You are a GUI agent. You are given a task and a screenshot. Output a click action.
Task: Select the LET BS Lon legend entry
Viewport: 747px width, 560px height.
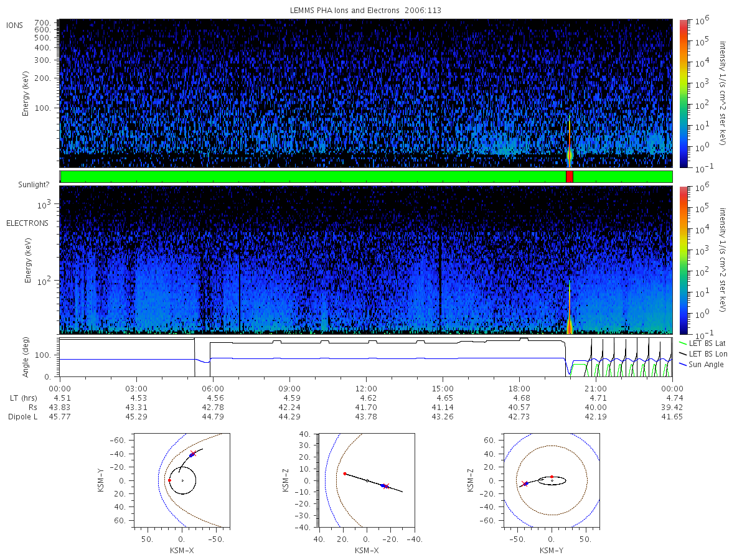click(703, 353)
